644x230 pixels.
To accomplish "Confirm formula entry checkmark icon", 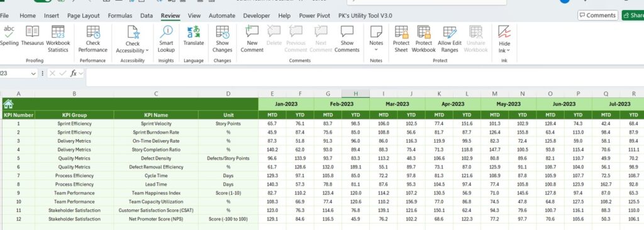I will tap(62, 73).
